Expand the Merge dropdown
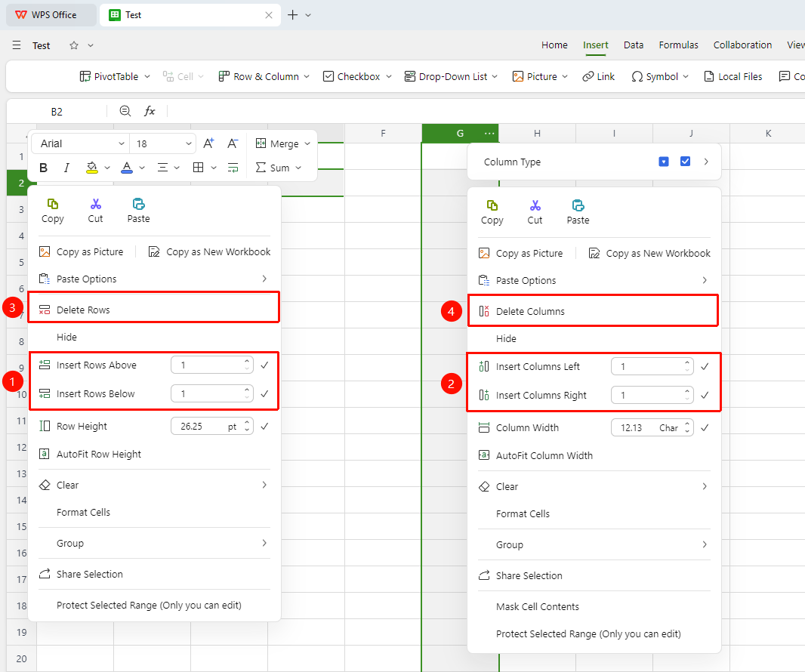 [x=307, y=143]
